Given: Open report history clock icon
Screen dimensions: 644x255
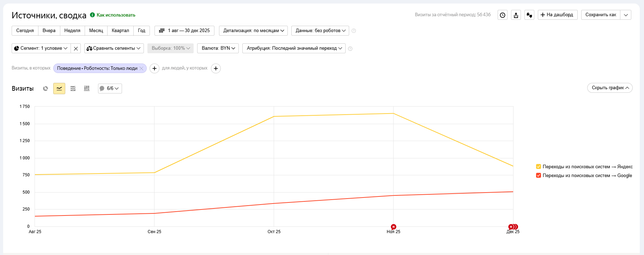Looking at the screenshot, I should pyautogui.click(x=503, y=15).
